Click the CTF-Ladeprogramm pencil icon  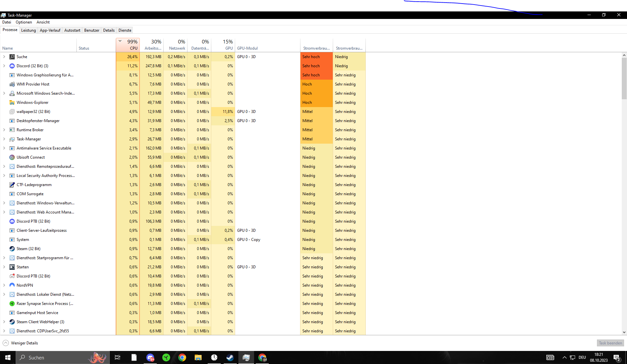coord(12,185)
